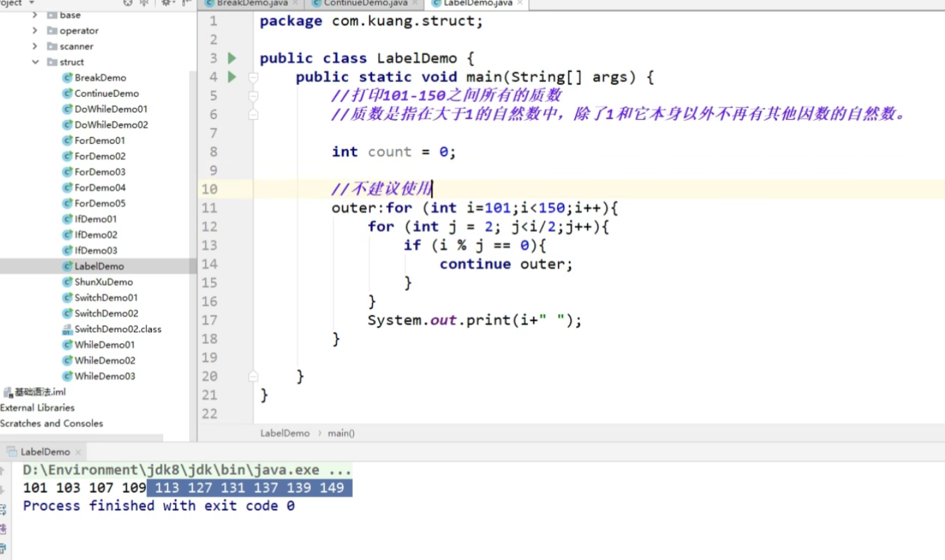Open the Project view dropdown arrow

coord(31,3)
